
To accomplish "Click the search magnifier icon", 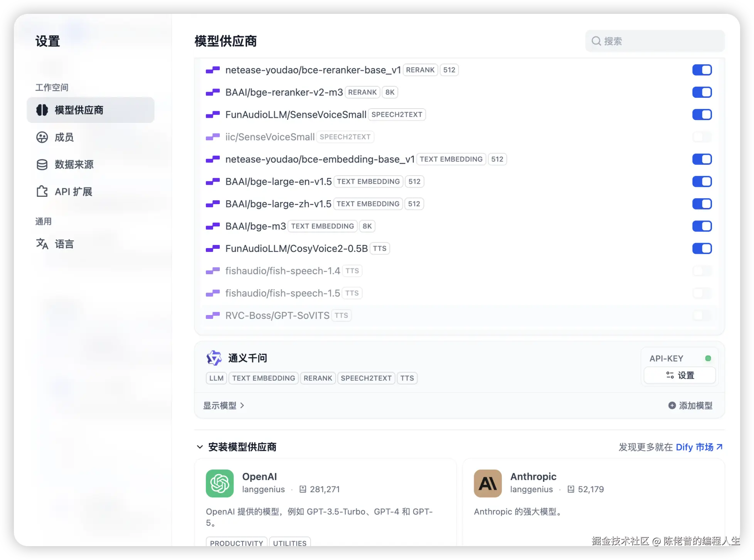I will coord(596,41).
